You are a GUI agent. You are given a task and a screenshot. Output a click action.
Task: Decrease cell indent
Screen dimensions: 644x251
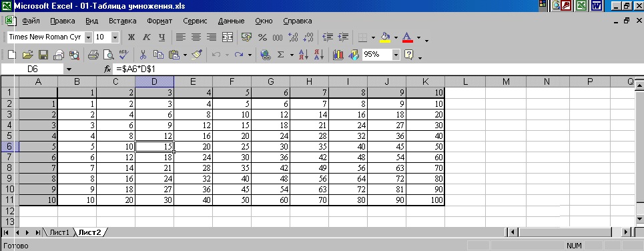point(328,37)
